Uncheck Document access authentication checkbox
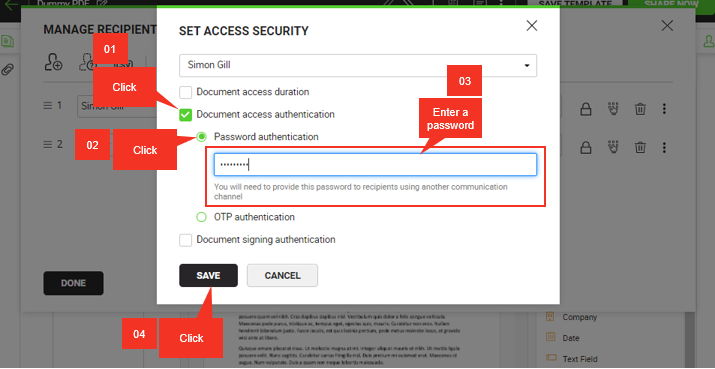Viewport: 715px width, 369px height. tap(185, 115)
